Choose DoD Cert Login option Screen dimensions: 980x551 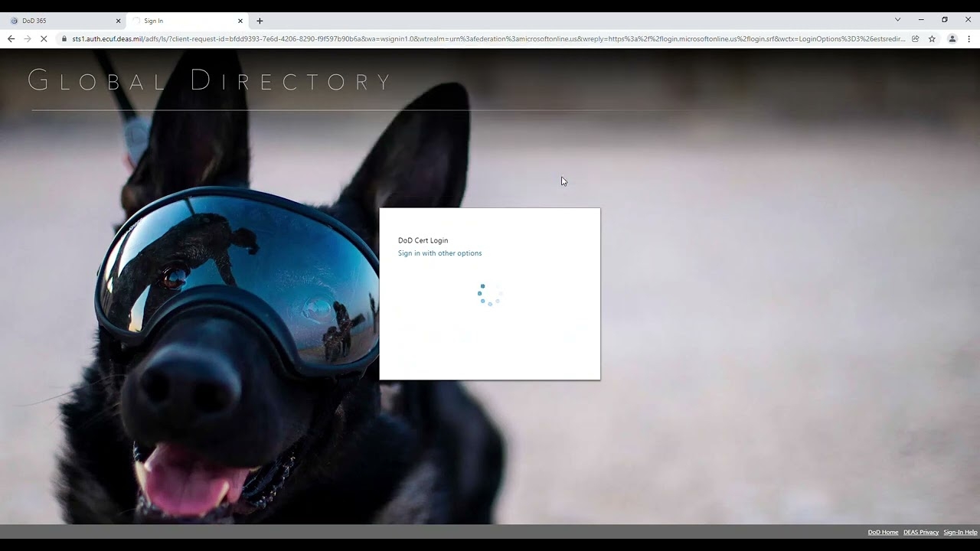pos(423,240)
